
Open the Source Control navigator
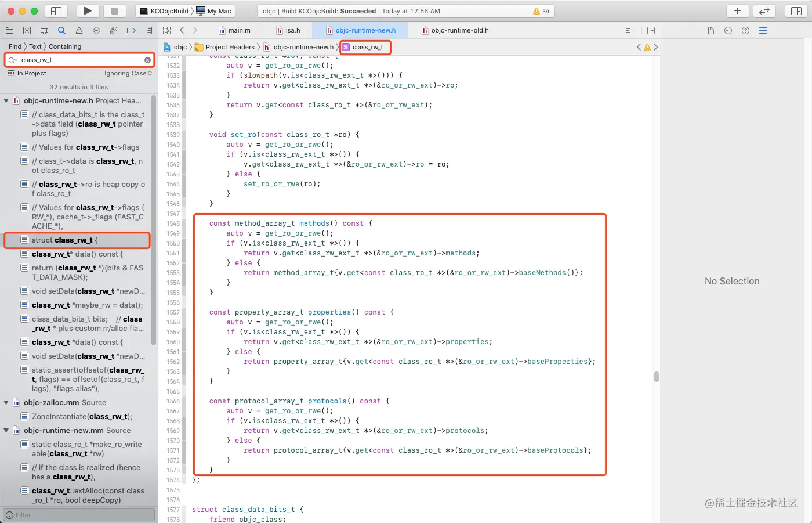tap(27, 30)
